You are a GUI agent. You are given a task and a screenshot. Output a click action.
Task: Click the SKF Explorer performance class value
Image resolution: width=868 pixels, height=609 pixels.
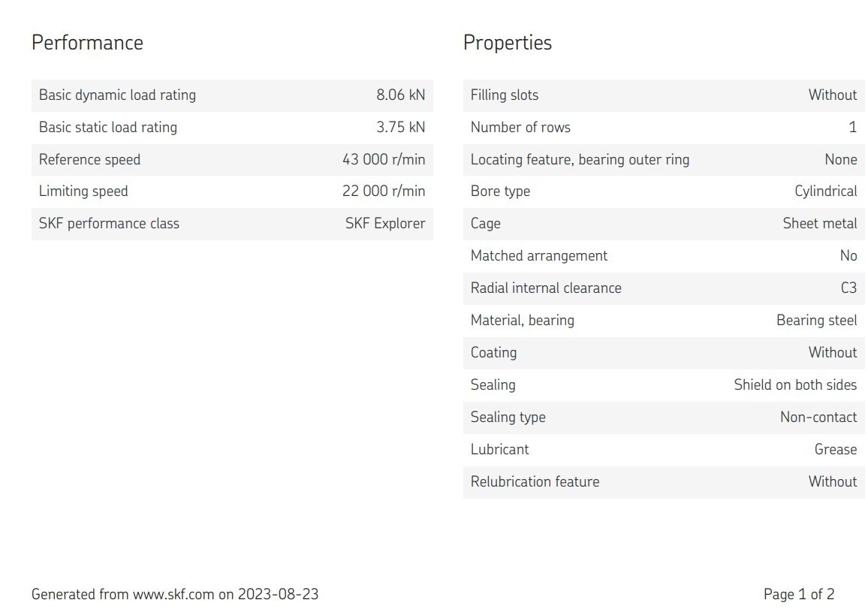(385, 224)
